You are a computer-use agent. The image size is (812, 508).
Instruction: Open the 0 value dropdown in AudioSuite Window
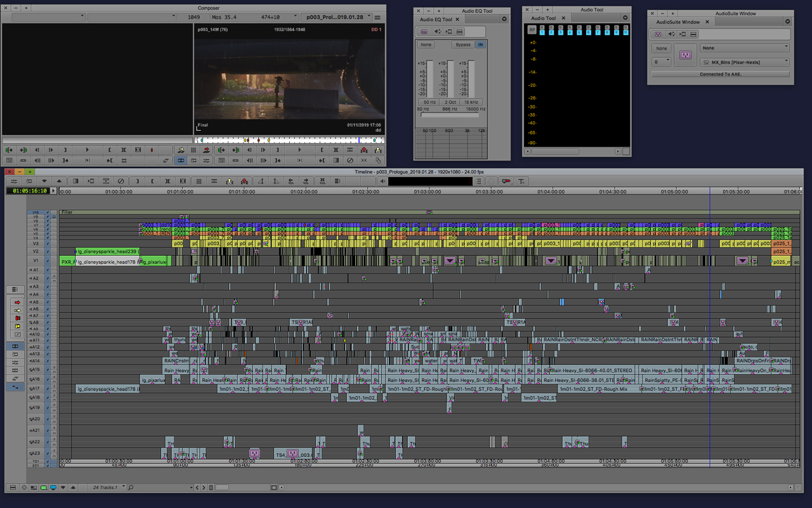tap(662, 62)
